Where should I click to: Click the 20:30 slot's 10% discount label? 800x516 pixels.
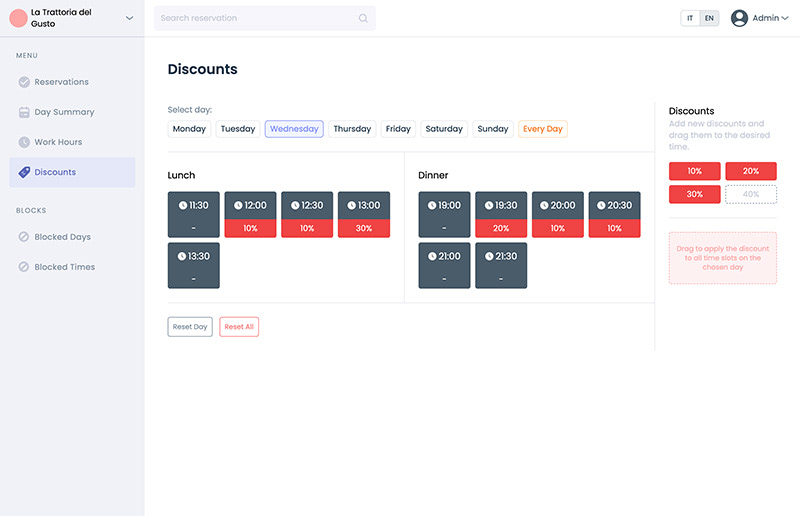[614, 229]
